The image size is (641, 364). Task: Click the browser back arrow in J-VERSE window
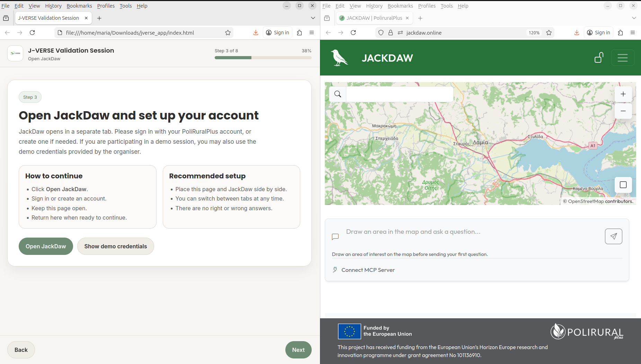point(7,33)
